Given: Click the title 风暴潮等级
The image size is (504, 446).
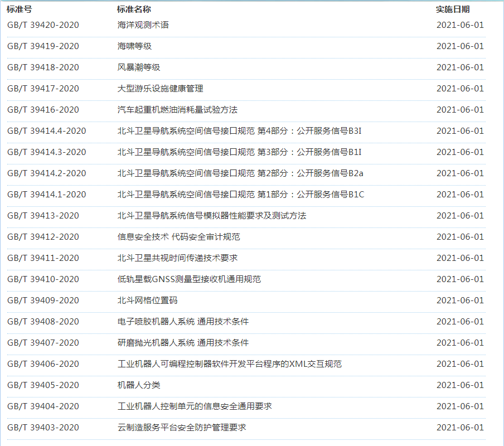Looking at the screenshot, I should pos(138,67).
